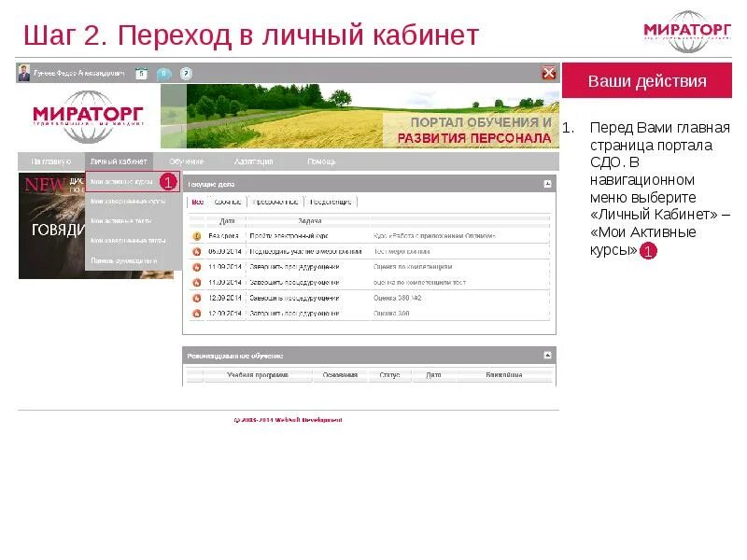Collapse the Текущие дела panel
747x560 pixels.
[x=547, y=184]
